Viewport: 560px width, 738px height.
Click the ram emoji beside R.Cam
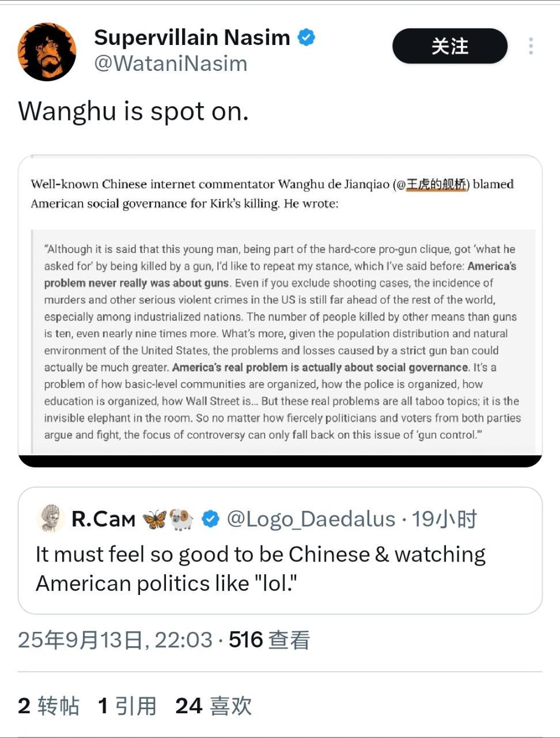[x=181, y=519]
